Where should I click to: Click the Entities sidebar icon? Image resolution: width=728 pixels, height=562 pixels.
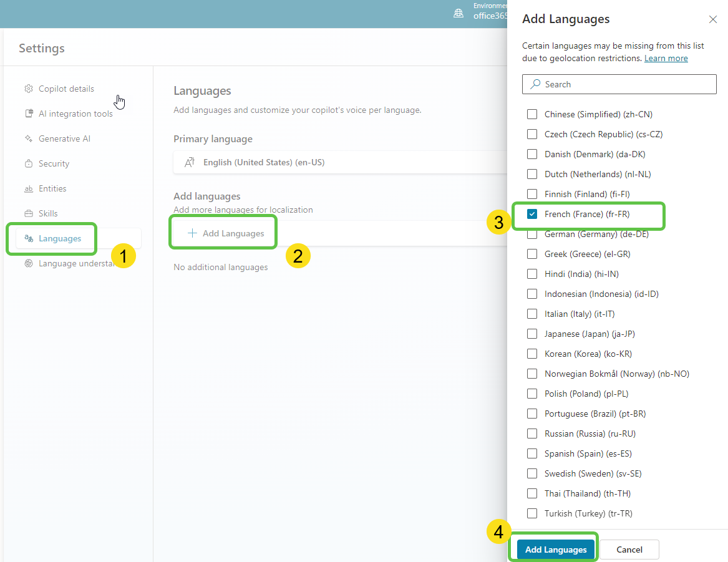pyautogui.click(x=28, y=188)
